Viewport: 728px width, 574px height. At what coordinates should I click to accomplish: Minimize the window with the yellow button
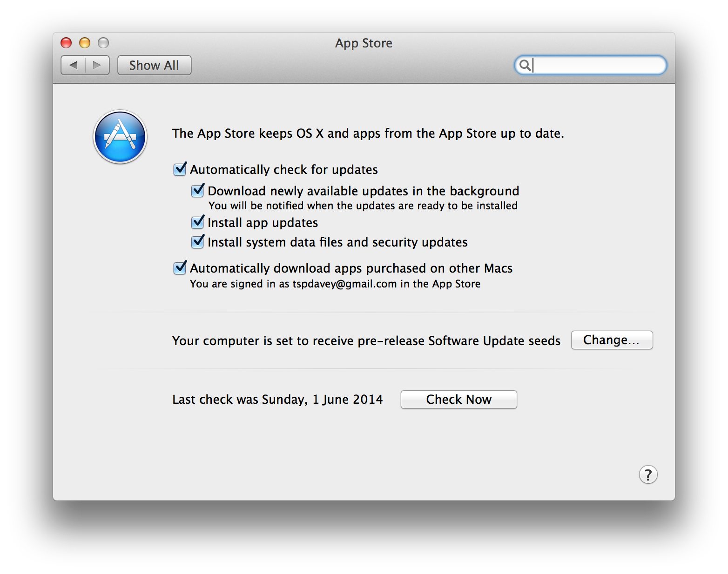[x=85, y=43]
